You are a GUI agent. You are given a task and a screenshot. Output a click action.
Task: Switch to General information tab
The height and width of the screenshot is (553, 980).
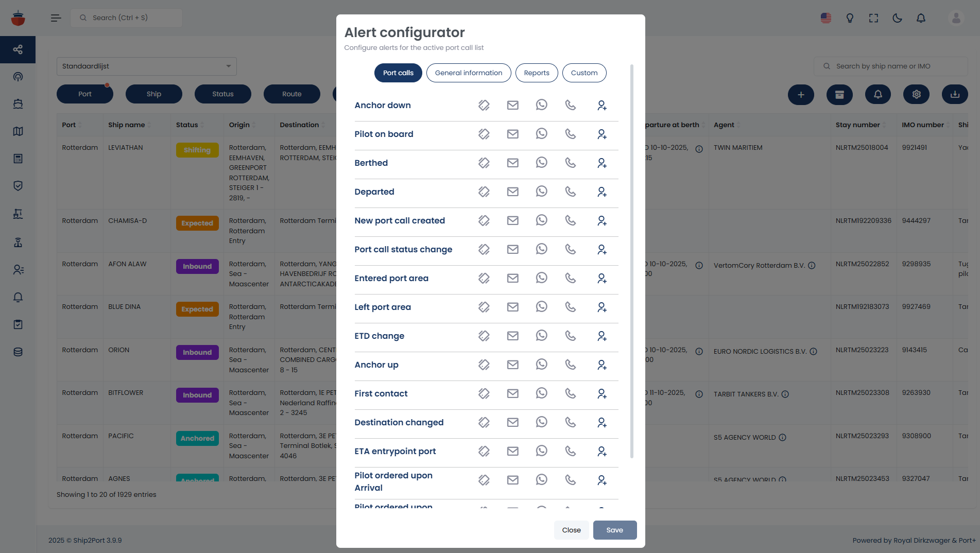(468, 73)
